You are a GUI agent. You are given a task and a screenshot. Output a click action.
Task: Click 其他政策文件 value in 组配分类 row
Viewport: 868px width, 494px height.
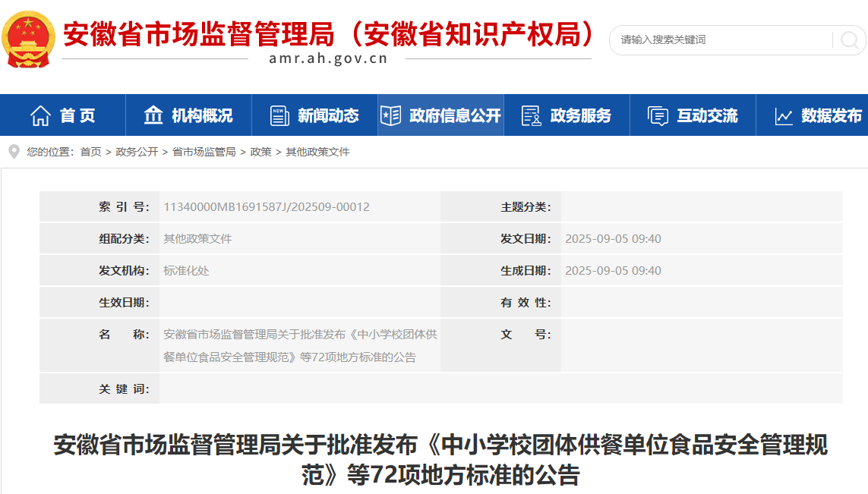click(197, 238)
